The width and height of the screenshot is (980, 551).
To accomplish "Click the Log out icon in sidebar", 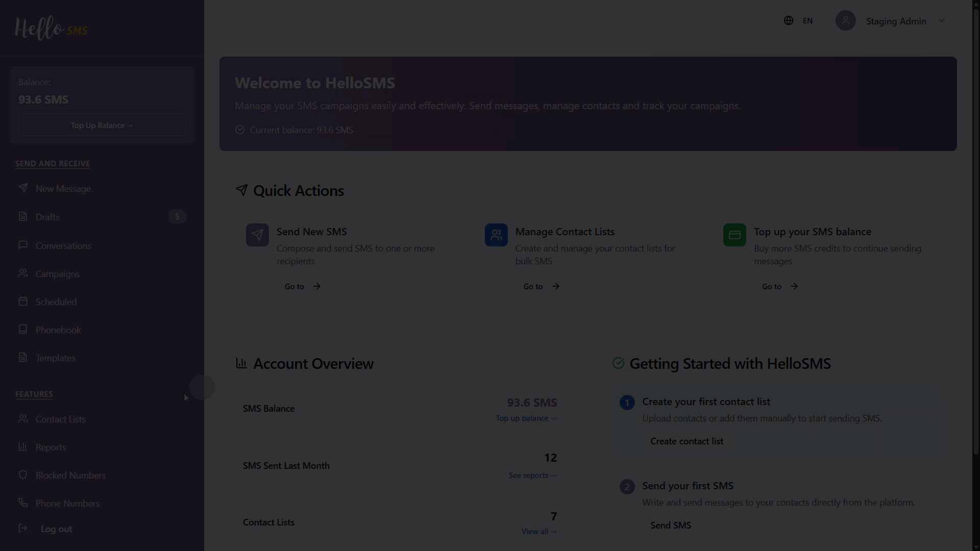I will (23, 529).
